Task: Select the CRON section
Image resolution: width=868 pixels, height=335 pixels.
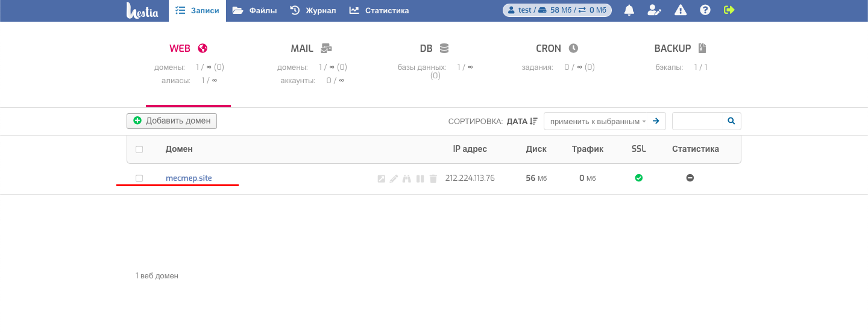Action: click(x=556, y=48)
